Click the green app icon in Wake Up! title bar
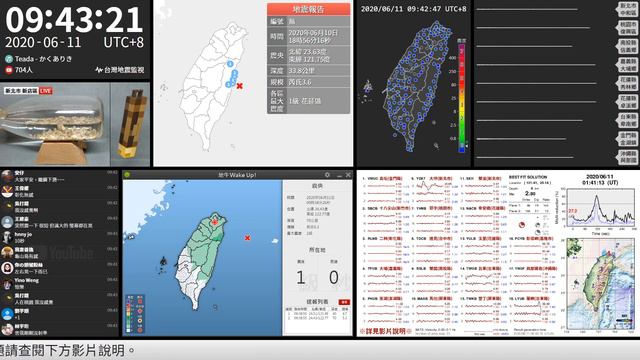The image size is (640, 360). tap(127, 175)
